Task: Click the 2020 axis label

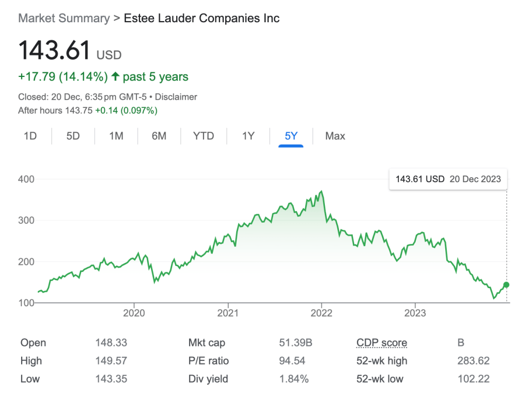Action: click(134, 312)
